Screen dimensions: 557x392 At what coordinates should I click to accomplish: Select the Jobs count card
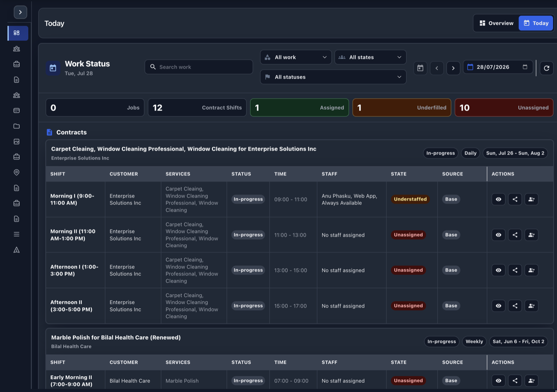click(95, 108)
